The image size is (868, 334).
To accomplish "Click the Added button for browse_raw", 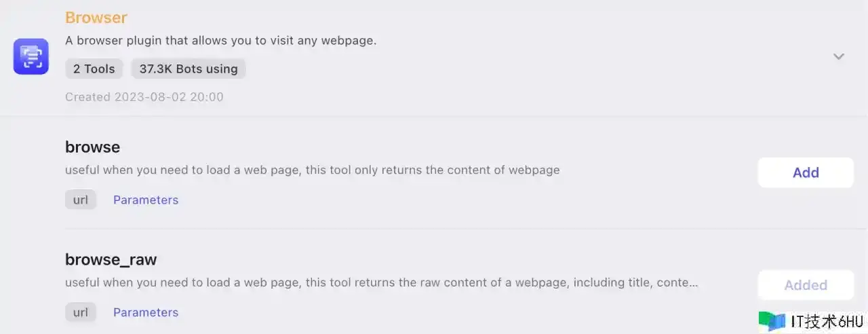I will (x=806, y=285).
